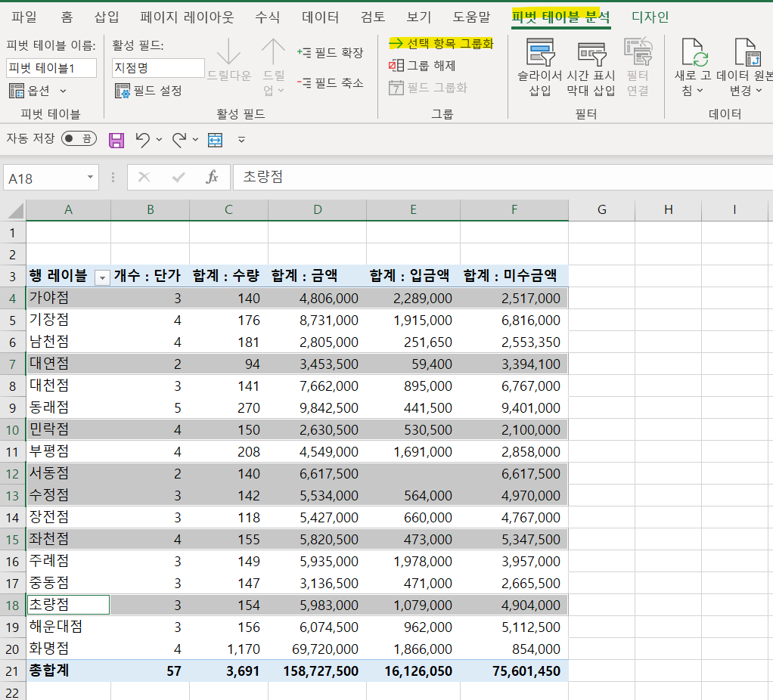Click cell containing 동래점

coord(68,408)
